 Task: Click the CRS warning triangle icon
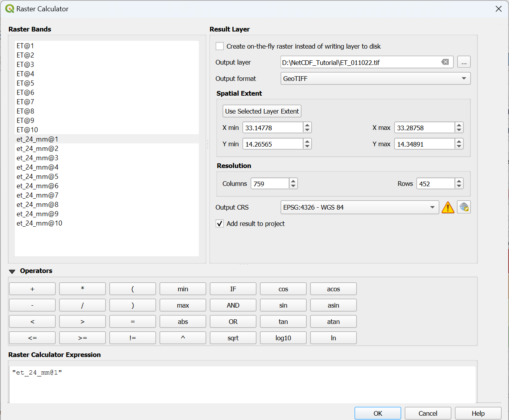[x=448, y=208]
